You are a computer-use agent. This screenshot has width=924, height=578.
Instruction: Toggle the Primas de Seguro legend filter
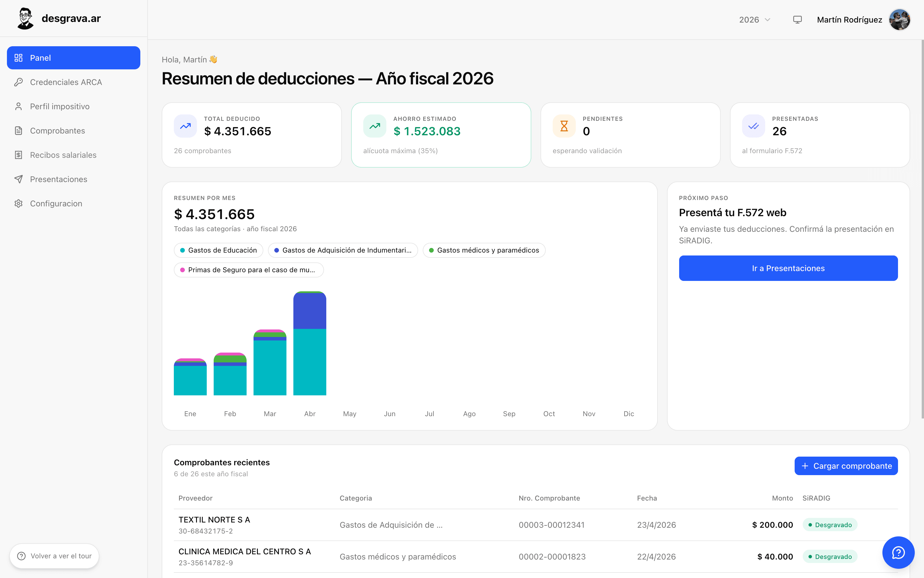point(249,270)
